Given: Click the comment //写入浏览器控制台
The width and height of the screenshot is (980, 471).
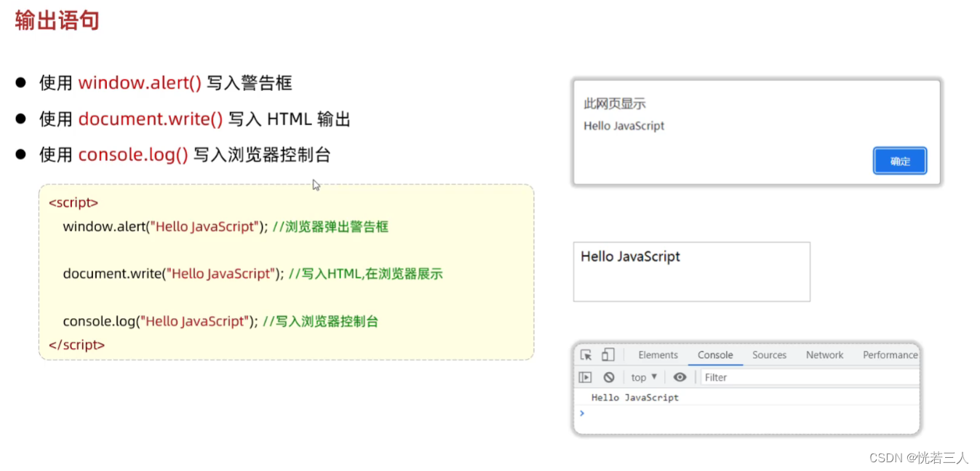Looking at the screenshot, I should (x=320, y=321).
